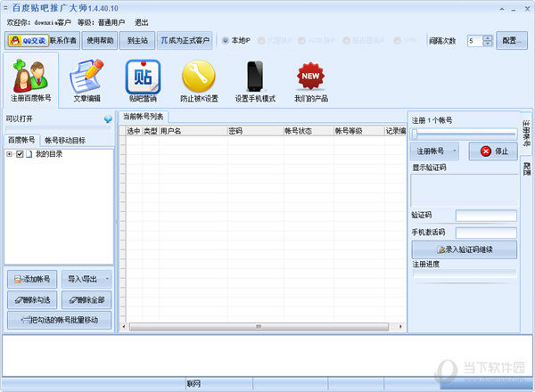Click the 帐号状态 column header
The height and width of the screenshot is (392, 535).
[309, 131]
